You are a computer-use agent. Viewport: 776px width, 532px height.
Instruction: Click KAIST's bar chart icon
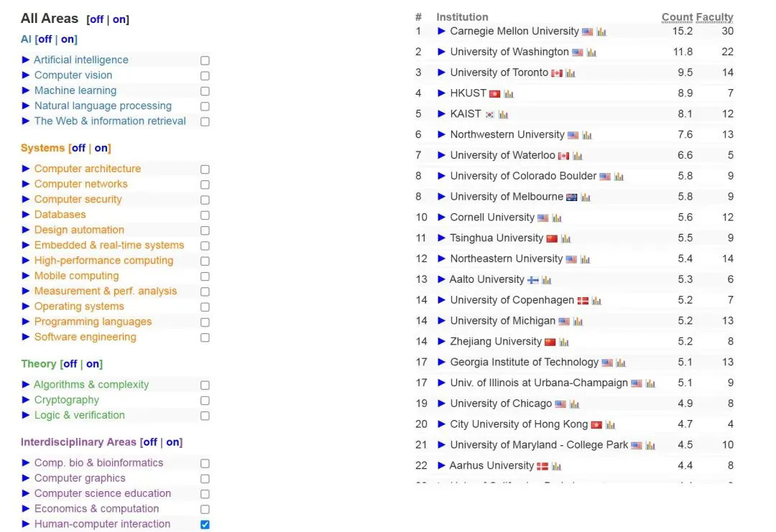(503, 114)
